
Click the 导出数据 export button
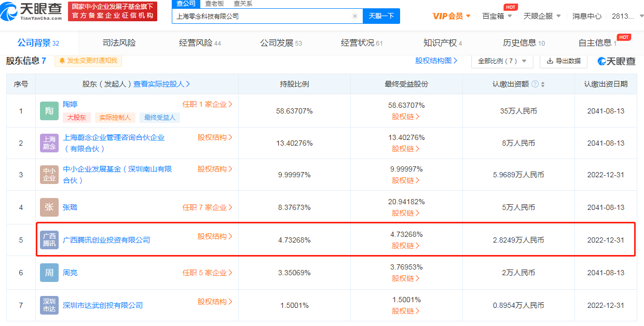point(564,61)
